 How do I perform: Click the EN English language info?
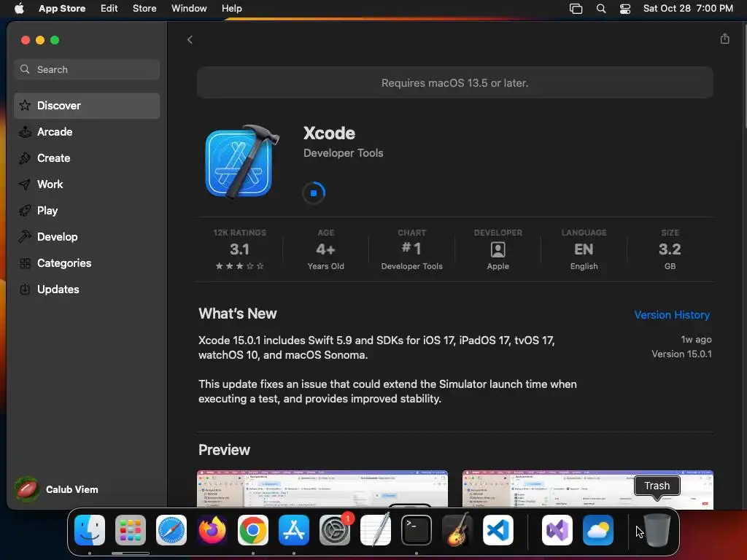(x=584, y=249)
